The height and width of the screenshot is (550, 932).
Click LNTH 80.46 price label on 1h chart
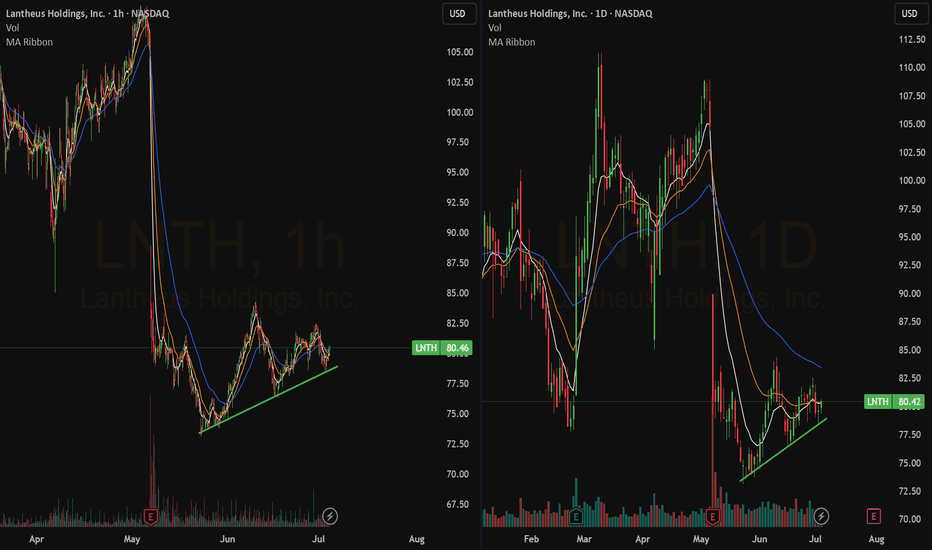point(442,348)
